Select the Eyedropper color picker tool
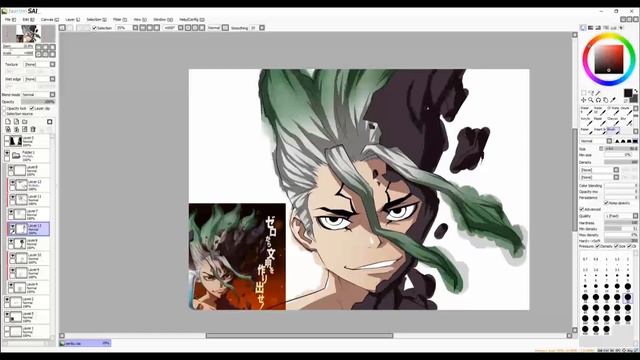Image resolution: width=640 pixels, height=360 pixels. (613, 100)
